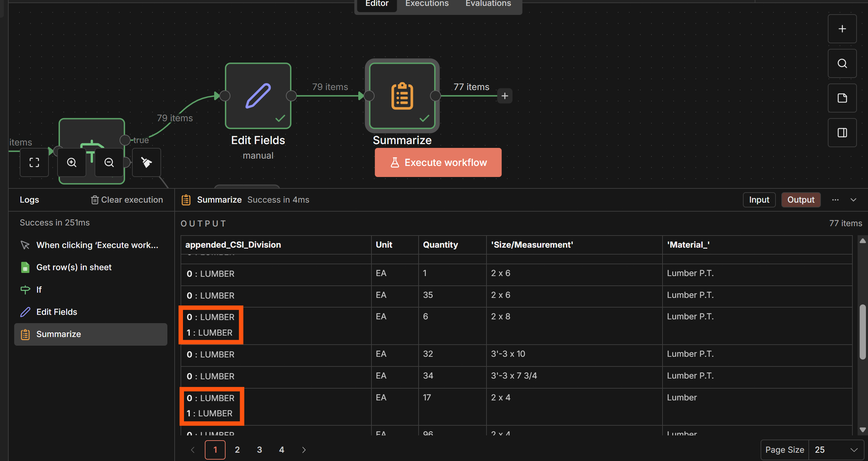Click the fit-to-view canvas icon
The height and width of the screenshot is (461, 868).
tap(34, 162)
